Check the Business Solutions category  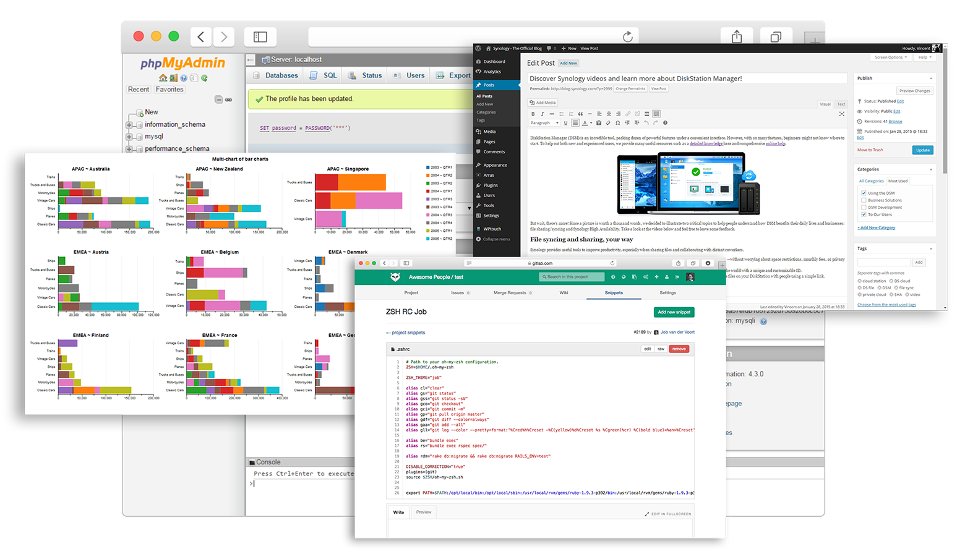click(864, 200)
